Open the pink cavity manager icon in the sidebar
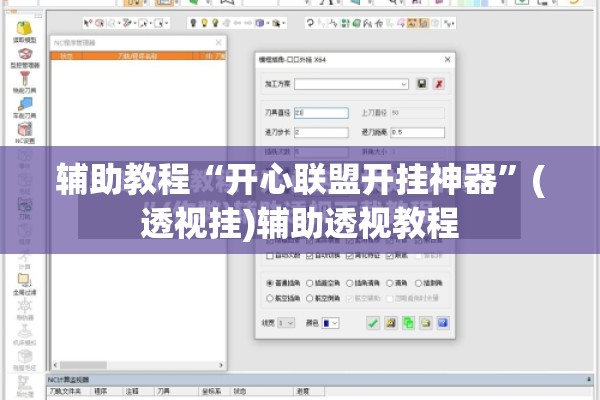 click(25, 54)
